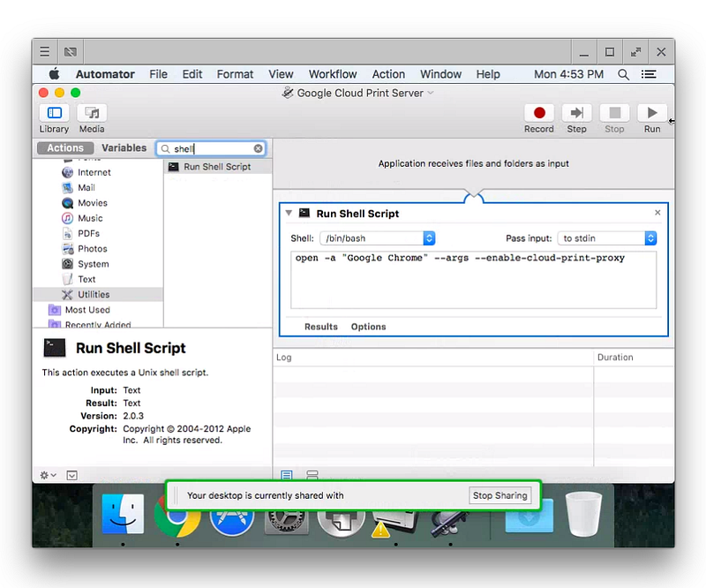Open the Media browser button
Screen dimensions: 706x588
pos(92,113)
